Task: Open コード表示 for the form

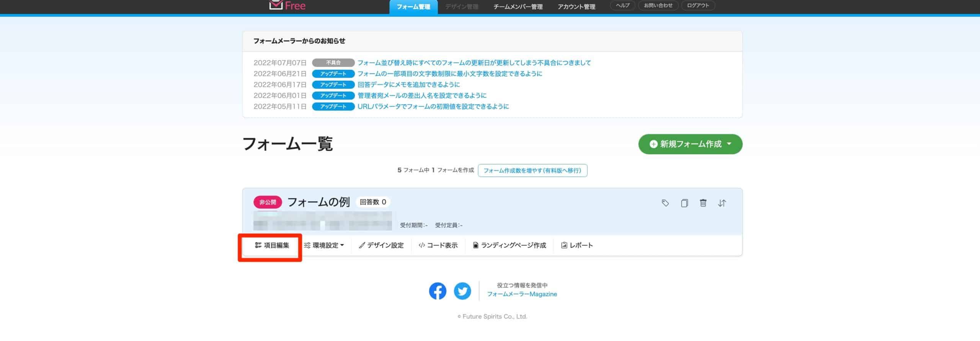Action: pos(438,245)
